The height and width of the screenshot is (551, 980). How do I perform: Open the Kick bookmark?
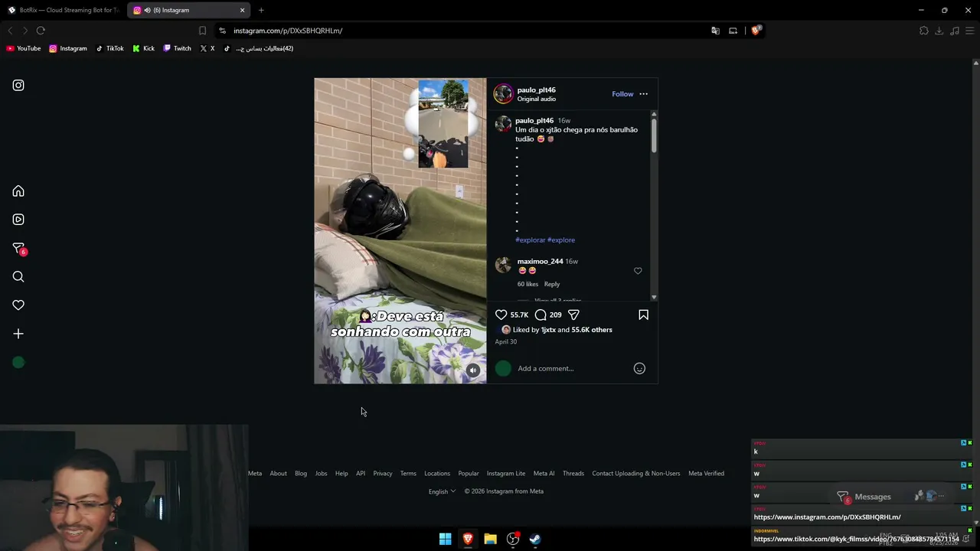click(x=143, y=48)
